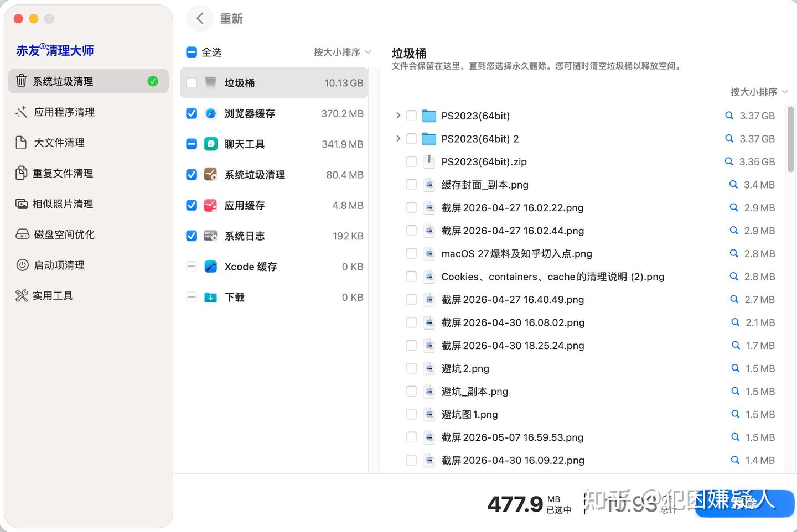Click green checkmark beside 系统垃圾清理
Screen dimensions: 797x532
coord(153,81)
